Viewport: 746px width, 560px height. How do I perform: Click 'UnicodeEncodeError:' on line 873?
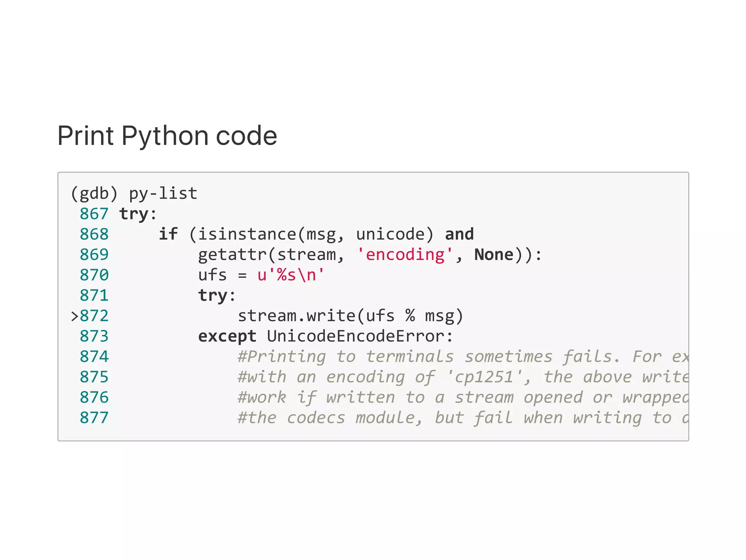[360, 336]
